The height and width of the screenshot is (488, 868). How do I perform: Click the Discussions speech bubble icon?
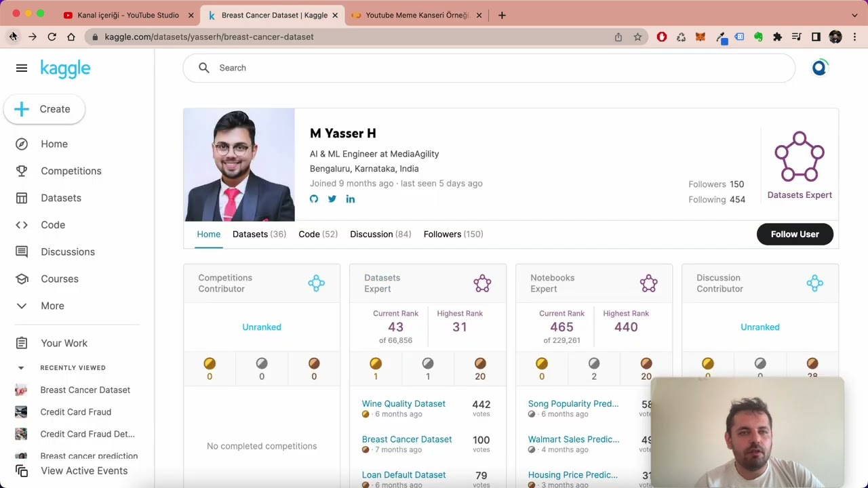click(x=22, y=252)
